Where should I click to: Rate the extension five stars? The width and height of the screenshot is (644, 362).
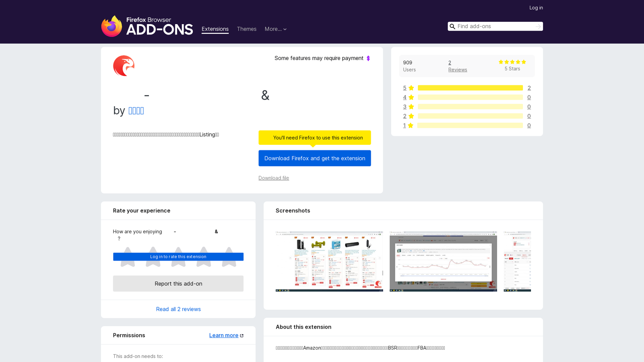coord(229,257)
